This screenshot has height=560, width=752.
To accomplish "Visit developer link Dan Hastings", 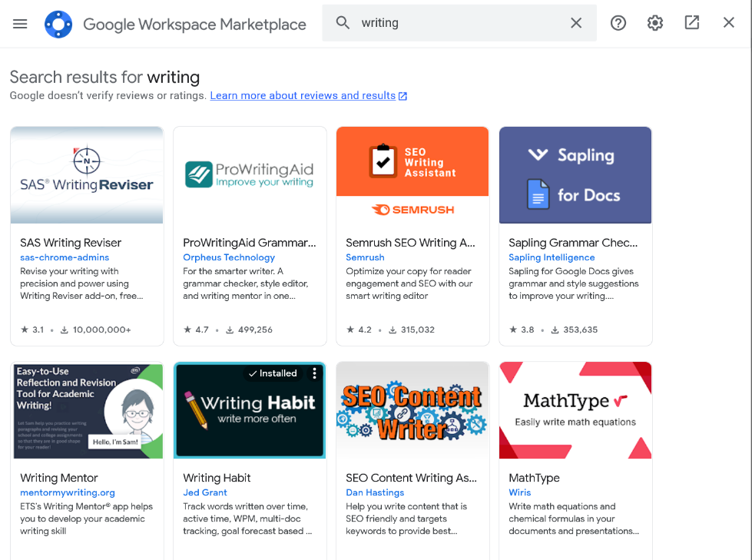I will pos(375,492).
